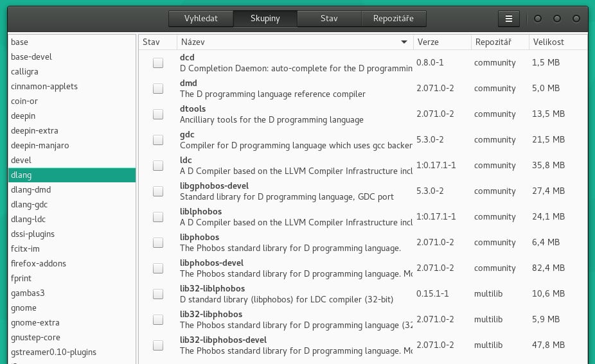This screenshot has height=364, width=595.
Task: Select the gambas3 group
Action: pyautogui.click(x=72, y=293)
